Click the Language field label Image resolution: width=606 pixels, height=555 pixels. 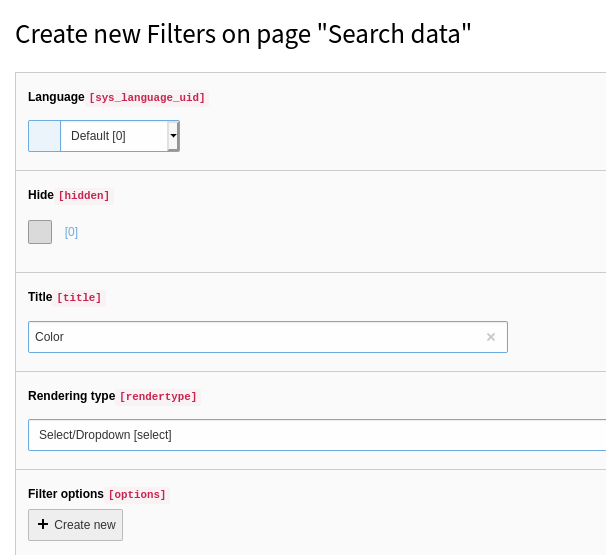[x=56, y=97]
